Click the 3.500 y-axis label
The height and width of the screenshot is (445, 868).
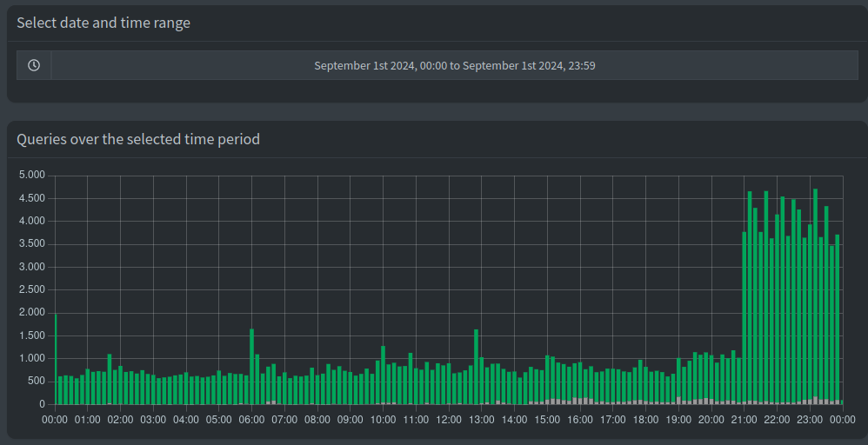click(x=32, y=244)
